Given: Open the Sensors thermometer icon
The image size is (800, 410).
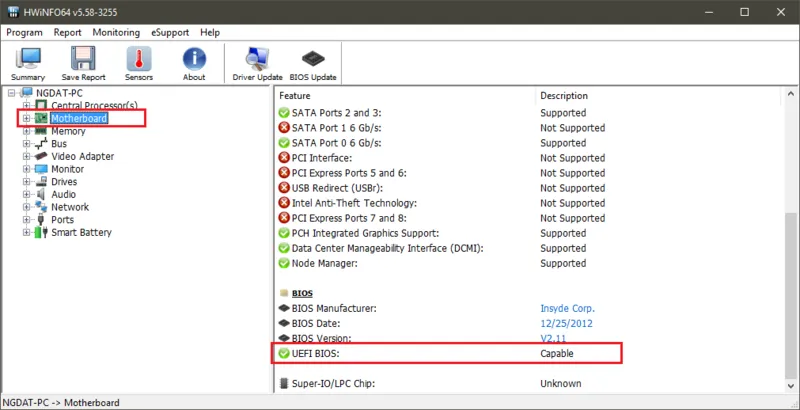Looking at the screenshot, I should (139, 59).
